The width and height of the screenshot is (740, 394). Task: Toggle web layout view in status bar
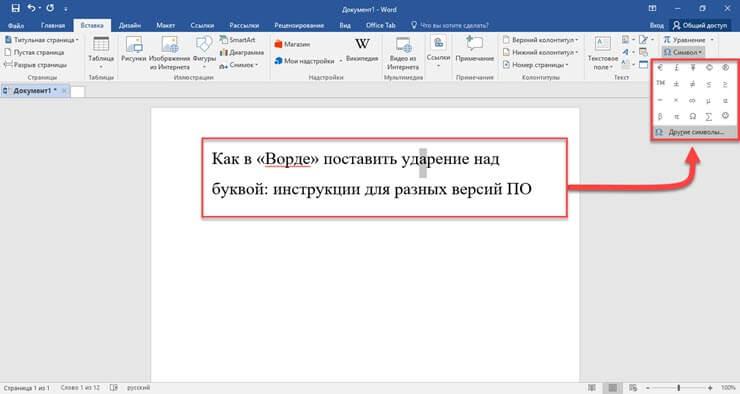(633, 388)
